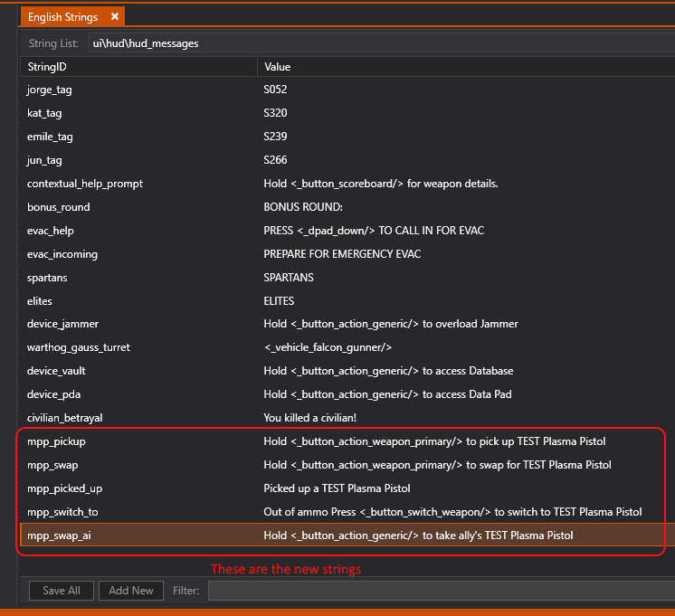Screen dimensions: 675x616
Task: Click the S266 value cell
Action: 275,160
